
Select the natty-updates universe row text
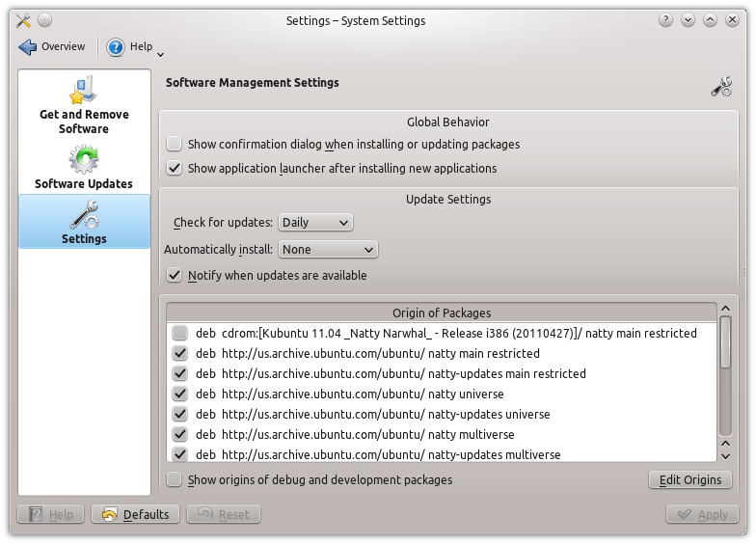tap(372, 415)
